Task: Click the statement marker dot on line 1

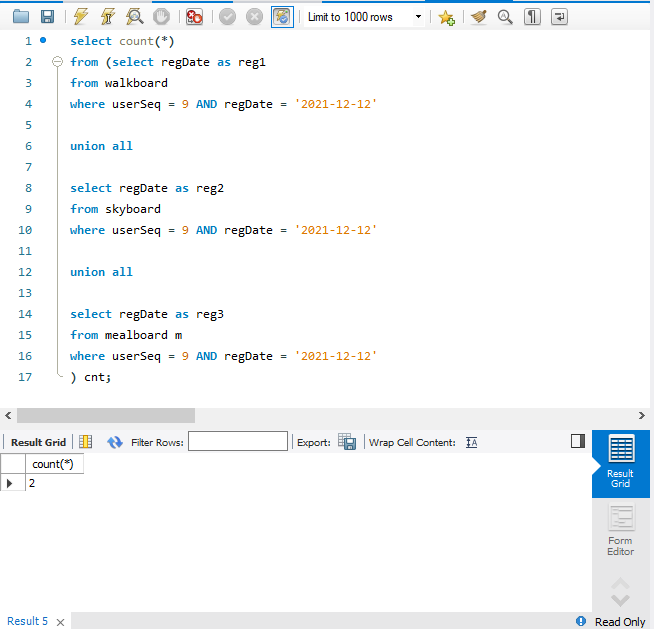Action: point(43,40)
